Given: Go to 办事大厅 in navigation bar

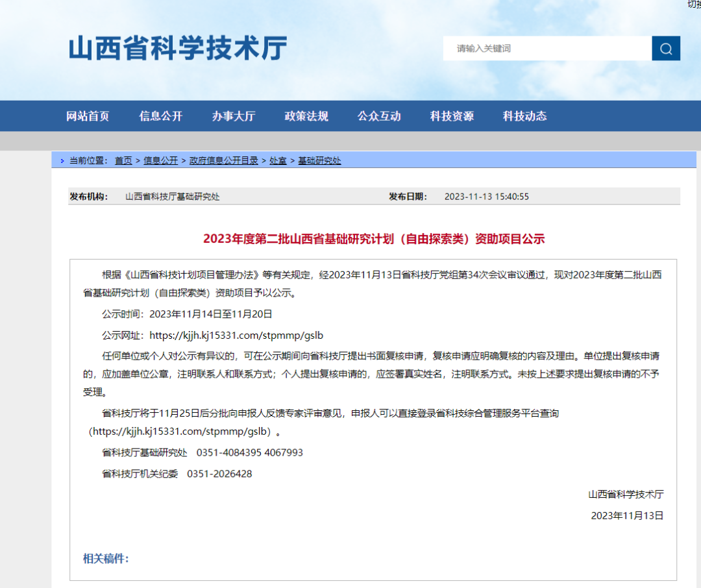Looking at the screenshot, I should (x=234, y=116).
